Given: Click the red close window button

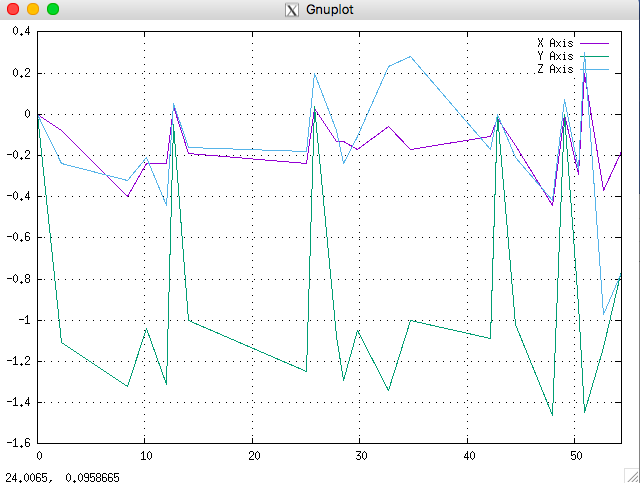Looking at the screenshot, I should pos(13,9).
